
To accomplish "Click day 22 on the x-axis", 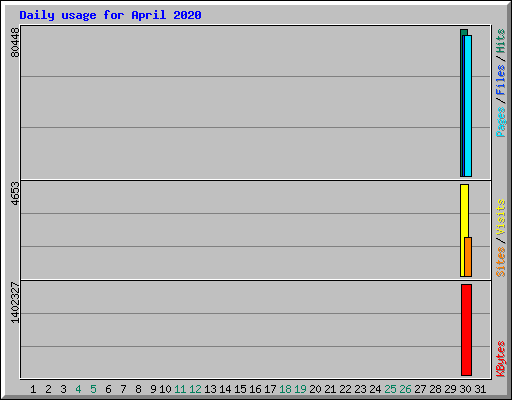I will [x=345, y=389].
